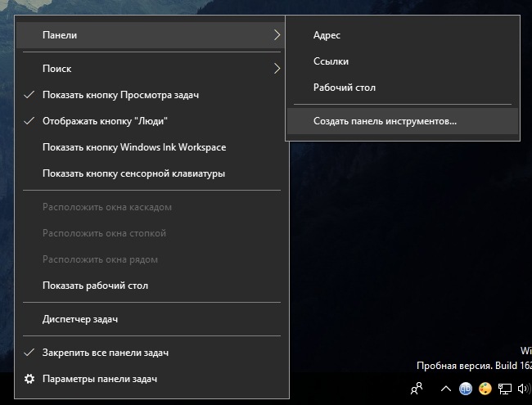Open Диспетчер задач
532x405 pixels.
coord(152,319)
